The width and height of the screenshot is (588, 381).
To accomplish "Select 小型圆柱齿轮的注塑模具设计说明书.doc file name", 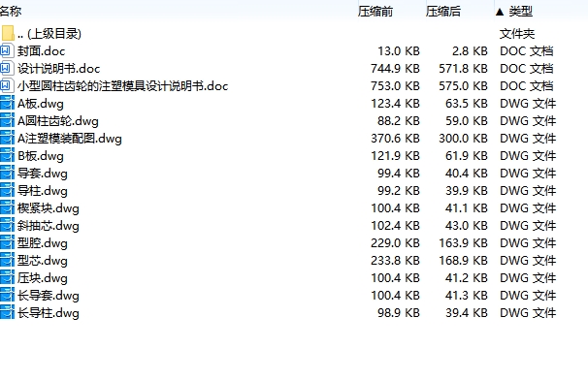I will tap(122, 85).
